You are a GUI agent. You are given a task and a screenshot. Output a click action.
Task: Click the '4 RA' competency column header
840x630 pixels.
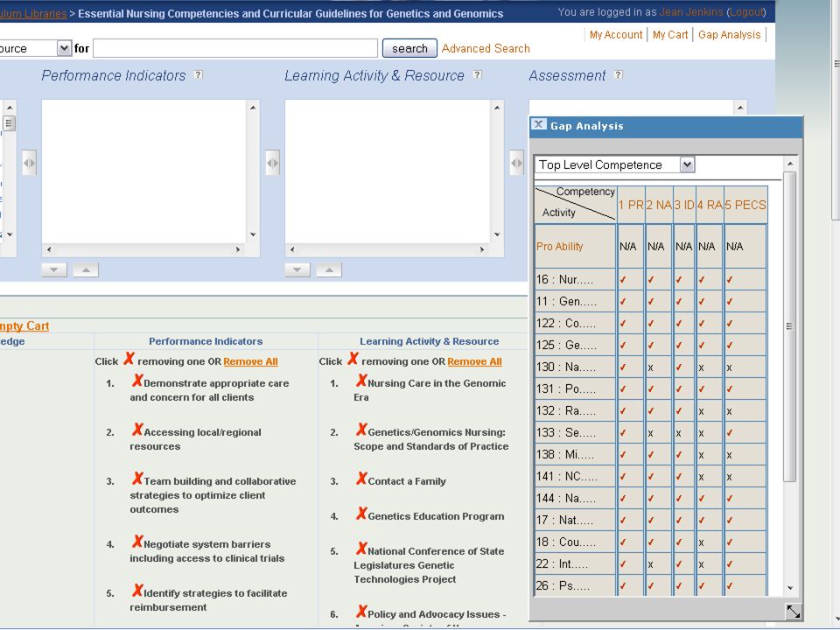tap(710, 205)
